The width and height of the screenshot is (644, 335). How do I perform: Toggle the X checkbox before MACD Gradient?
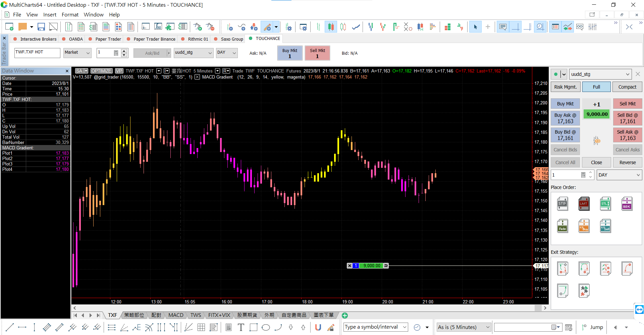(197, 77)
